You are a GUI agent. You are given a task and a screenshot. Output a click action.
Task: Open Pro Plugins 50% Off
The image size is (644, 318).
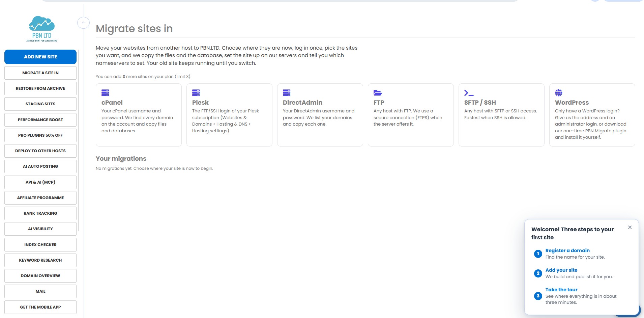(x=40, y=135)
